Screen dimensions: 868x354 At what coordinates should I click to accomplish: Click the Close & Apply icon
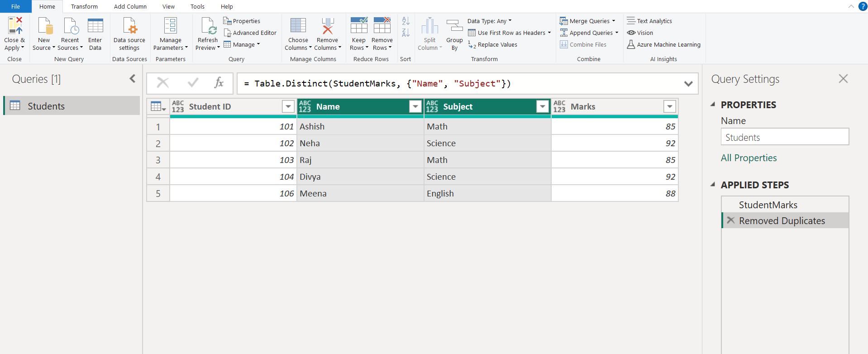coord(14,26)
